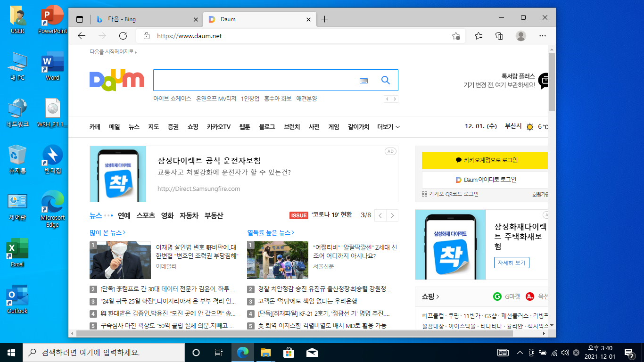Open Task View on the taskbar
The width and height of the screenshot is (644, 362).
coord(218,352)
